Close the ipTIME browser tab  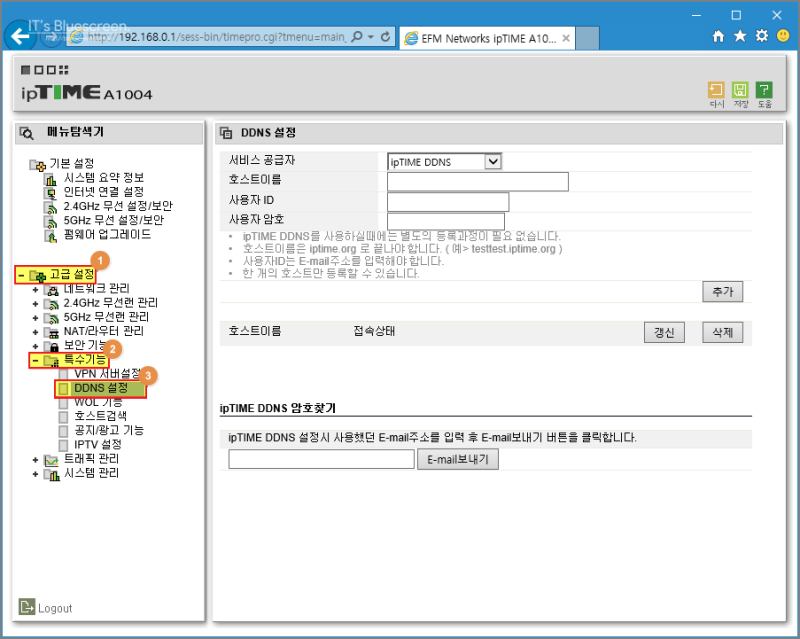click(566, 38)
